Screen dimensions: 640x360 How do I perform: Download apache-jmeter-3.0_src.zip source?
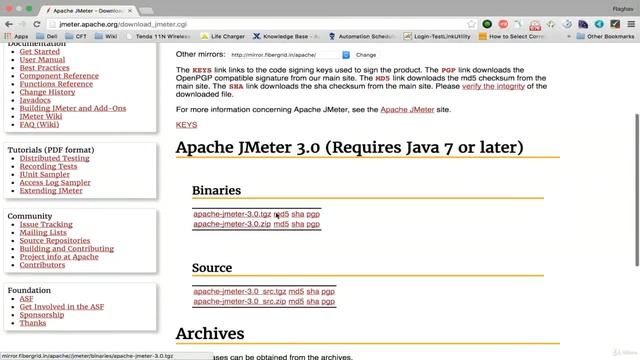(x=240, y=301)
